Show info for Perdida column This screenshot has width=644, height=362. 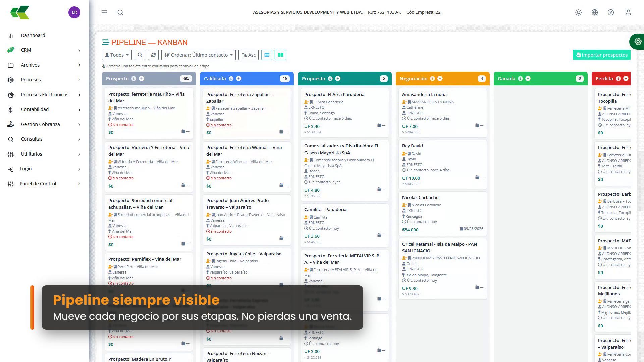click(618, 79)
